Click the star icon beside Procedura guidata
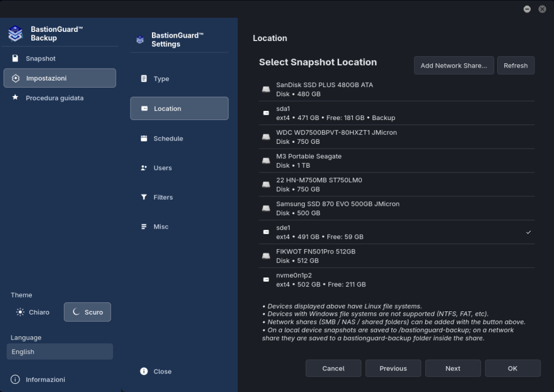Viewport: 554px width, 392px height. click(15, 97)
